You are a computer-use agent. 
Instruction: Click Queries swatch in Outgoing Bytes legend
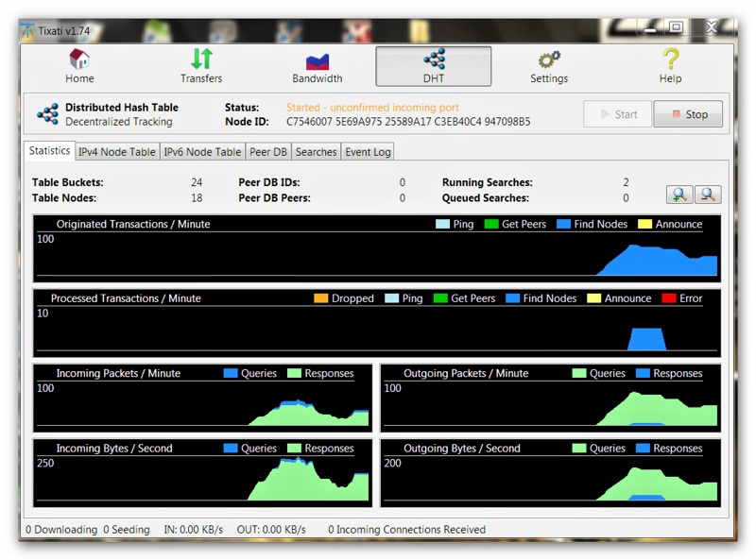click(579, 449)
